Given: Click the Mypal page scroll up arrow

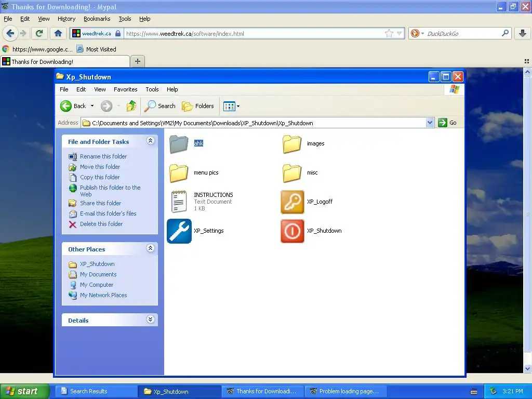Looking at the screenshot, I should coord(527,72).
